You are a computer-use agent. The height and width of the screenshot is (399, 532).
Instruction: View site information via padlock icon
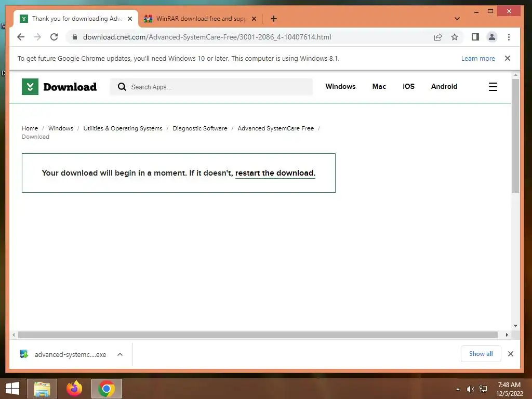click(75, 37)
